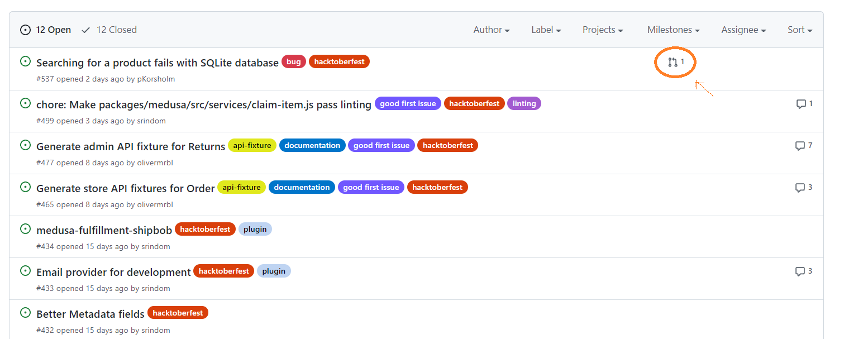Select the bug label on issue #537

tap(293, 61)
